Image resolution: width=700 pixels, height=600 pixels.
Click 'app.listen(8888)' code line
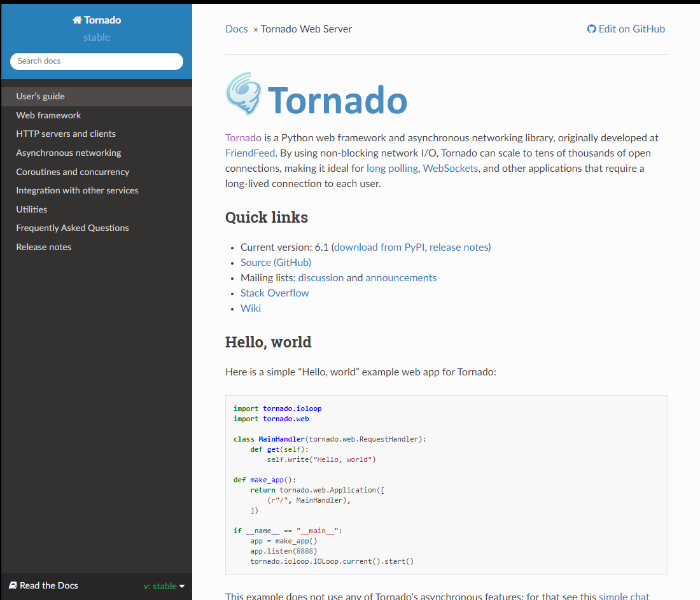[x=283, y=551]
